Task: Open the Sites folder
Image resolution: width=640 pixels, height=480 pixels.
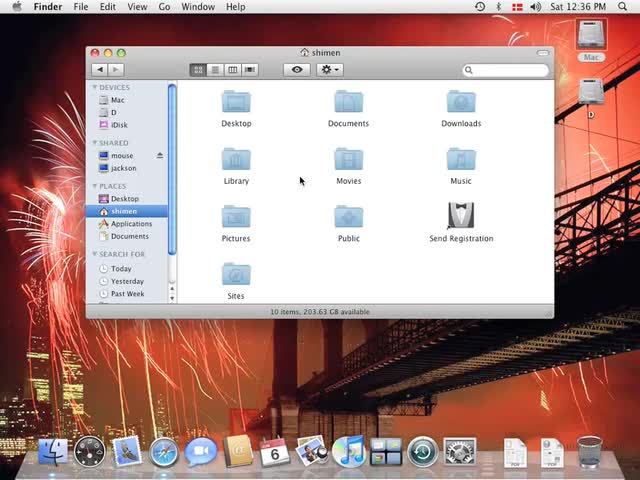Action: point(236,274)
